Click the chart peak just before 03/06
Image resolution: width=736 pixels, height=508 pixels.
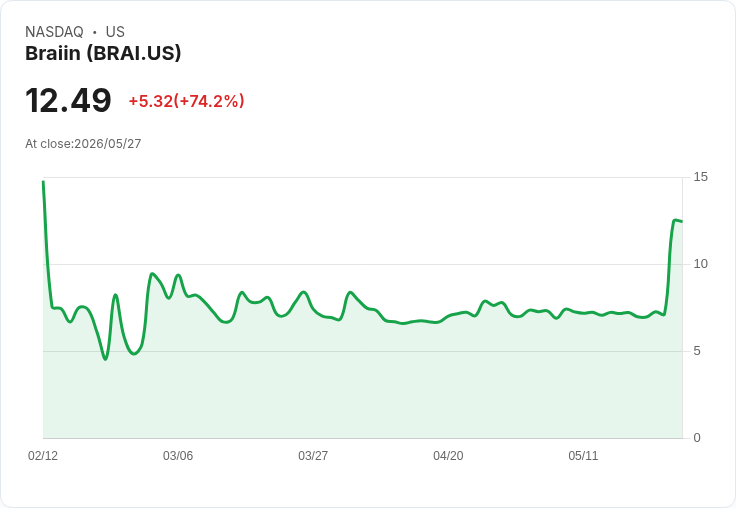(x=152, y=274)
